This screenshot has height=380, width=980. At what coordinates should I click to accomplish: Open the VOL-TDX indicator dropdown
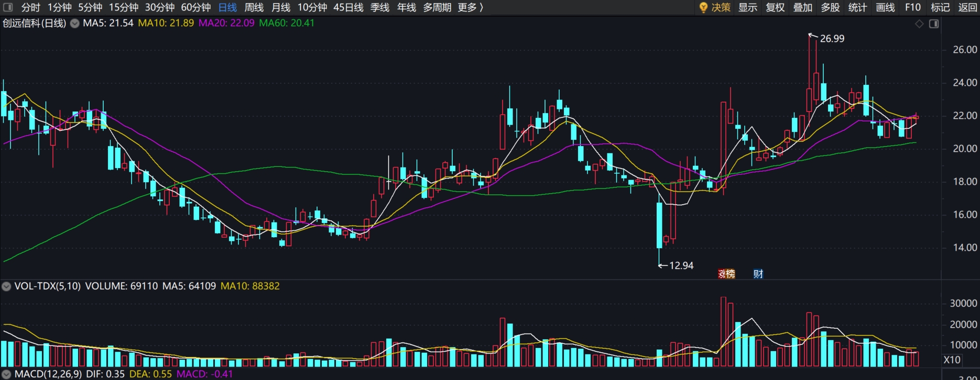pyautogui.click(x=6, y=286)
